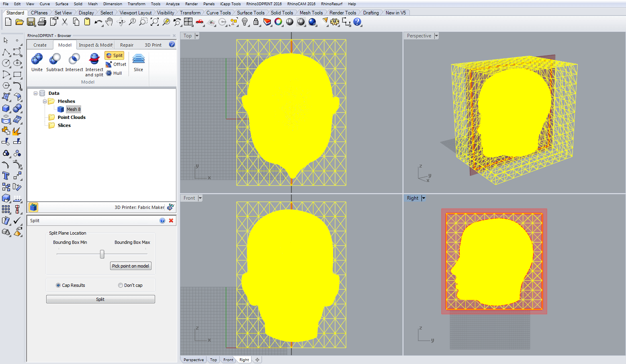Choose the Don't cap option
626x364 pixels.
[x=121, y=285]
